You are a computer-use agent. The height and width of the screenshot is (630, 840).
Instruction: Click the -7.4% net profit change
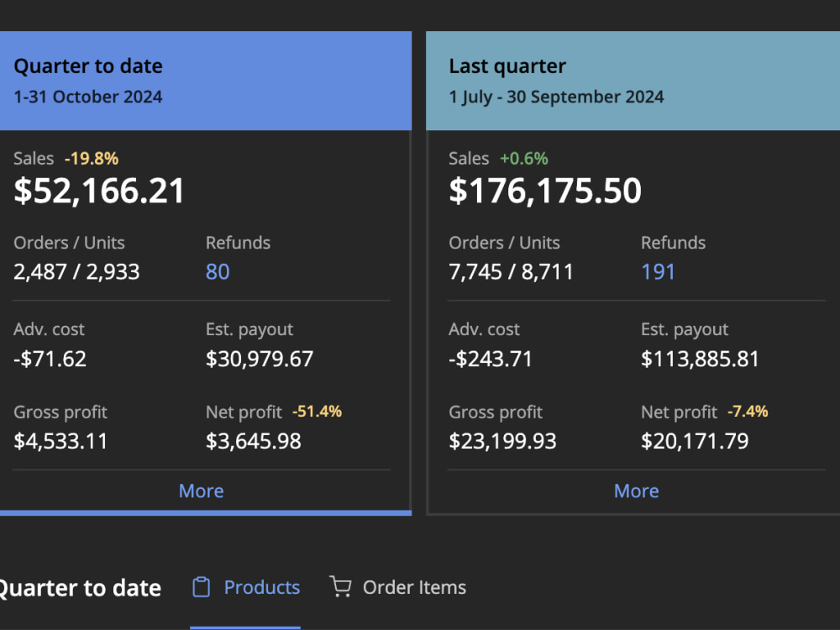click(x=748, y=412)
